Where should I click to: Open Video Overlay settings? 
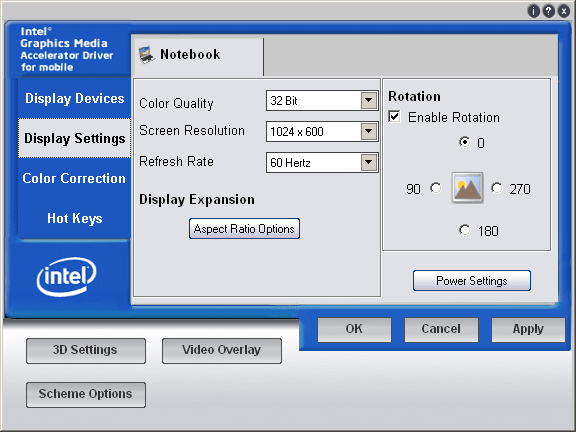(x=222, y=351)
